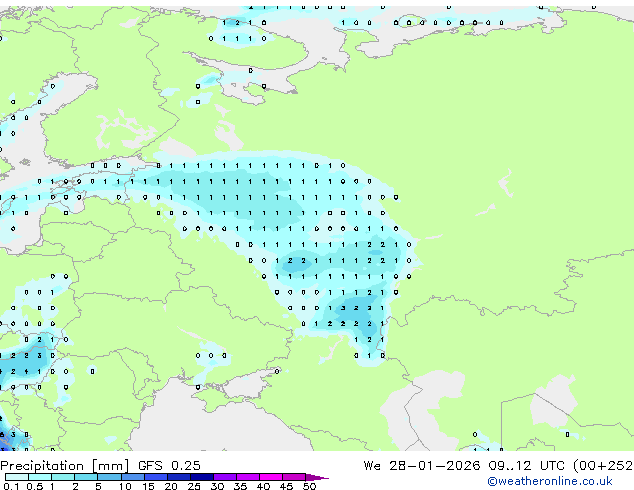Pick legend swatch between 10 and 15
Viewport: 634px width, 490px height.
pos(133,477)
